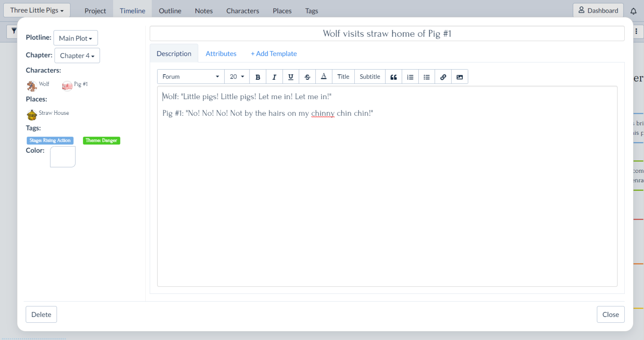Switch to the Attributes tab
644x340 pixels.
(221, 54)
